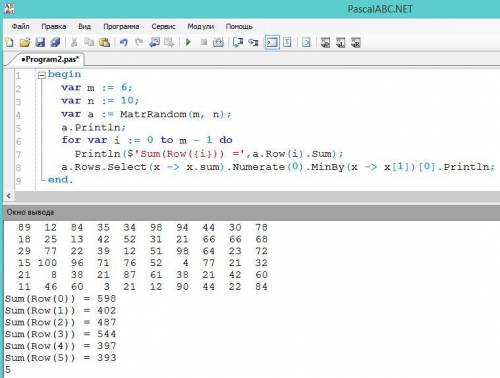Click the final output value '5'
500x378 pixels.
(x=8, y=370)
